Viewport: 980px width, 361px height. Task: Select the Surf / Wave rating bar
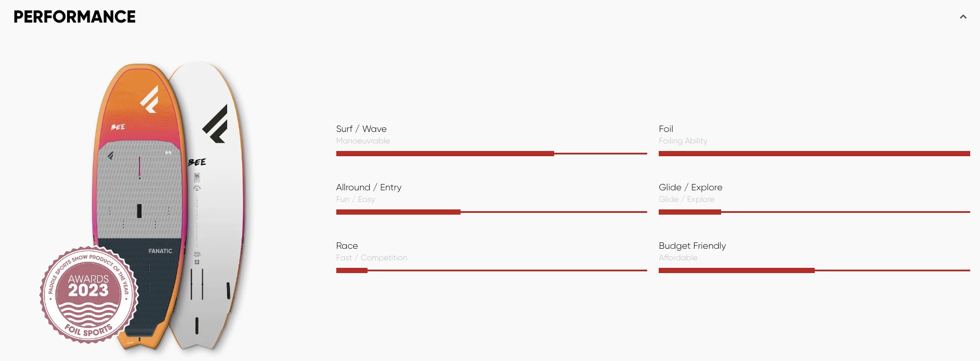pos(492,153)
